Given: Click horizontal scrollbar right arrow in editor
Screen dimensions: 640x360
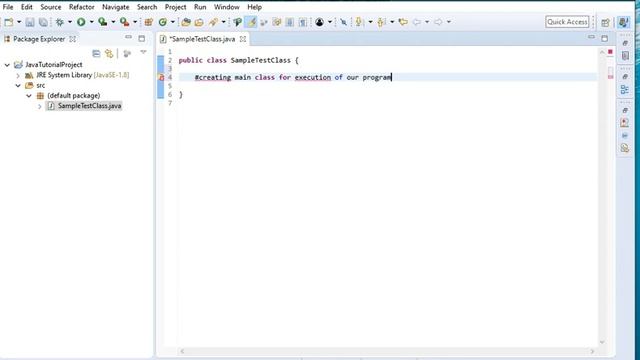Looking at the screenshot, I should pyautogui.click(x=592, y=351).
